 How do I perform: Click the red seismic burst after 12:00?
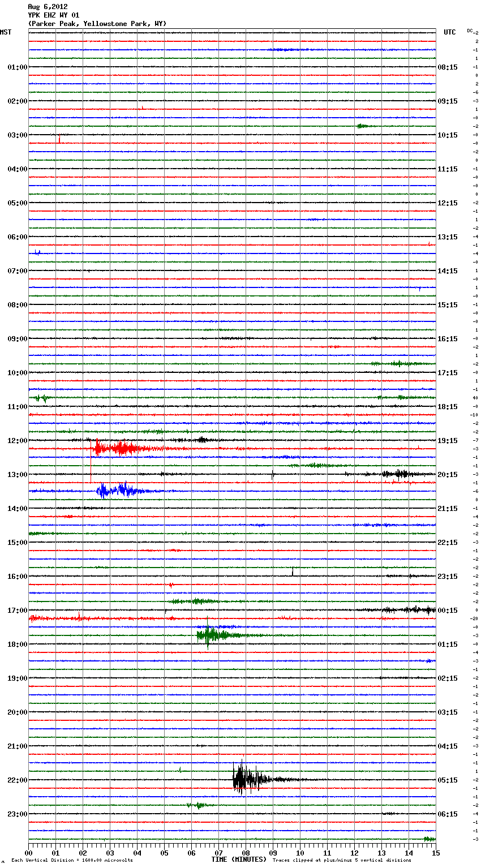119,449
